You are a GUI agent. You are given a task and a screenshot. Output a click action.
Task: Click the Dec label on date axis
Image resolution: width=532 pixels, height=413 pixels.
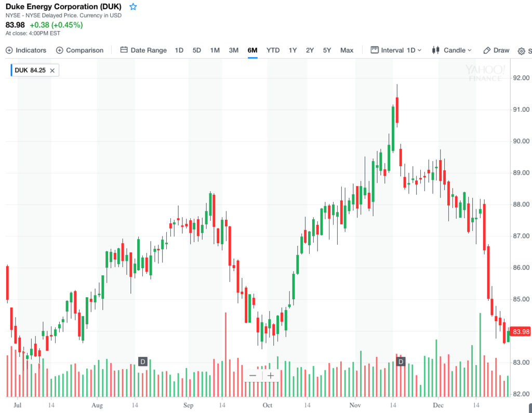438,405
